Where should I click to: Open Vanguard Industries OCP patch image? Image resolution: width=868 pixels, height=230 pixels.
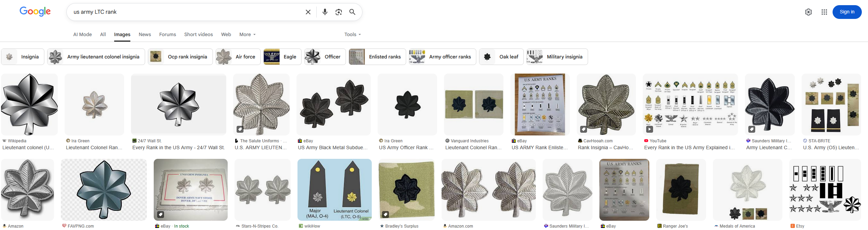tap(474, 104)
